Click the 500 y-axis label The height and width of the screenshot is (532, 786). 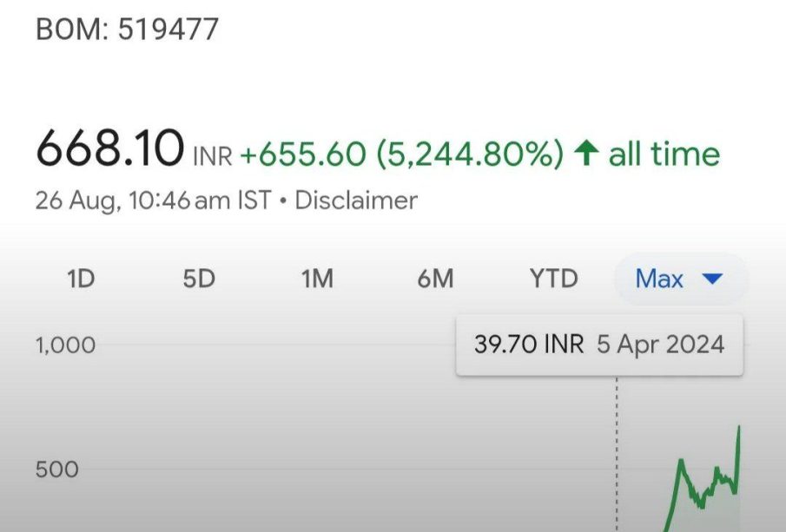57,470
